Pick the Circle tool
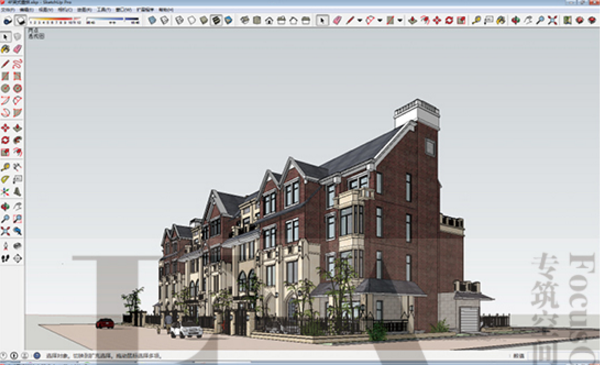Image resolution: width=600 pixels, height=365 pixels. 5,88
